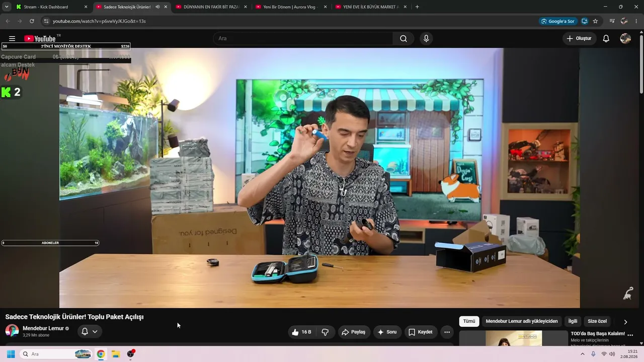Go back to the previous page
Viewport: 644px width, 362px height.
coord(8,21)
